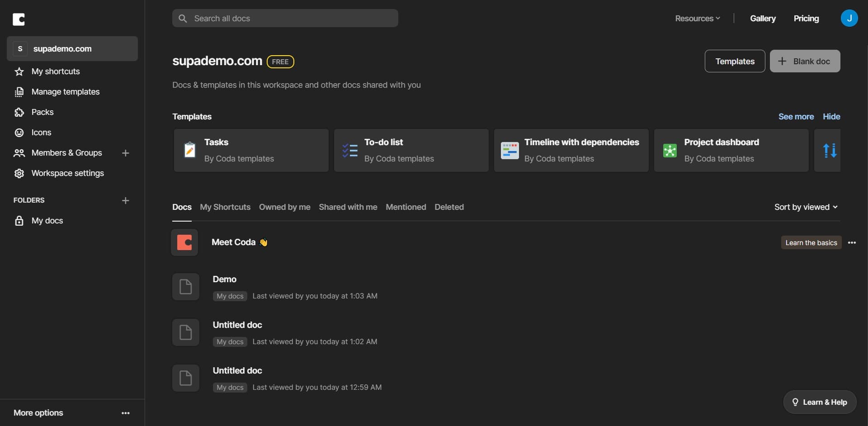Viewport: 868px width, 426px height.
Task: Click the user avatar in top right
Action: pyautogui.click(x=849, y=18)
